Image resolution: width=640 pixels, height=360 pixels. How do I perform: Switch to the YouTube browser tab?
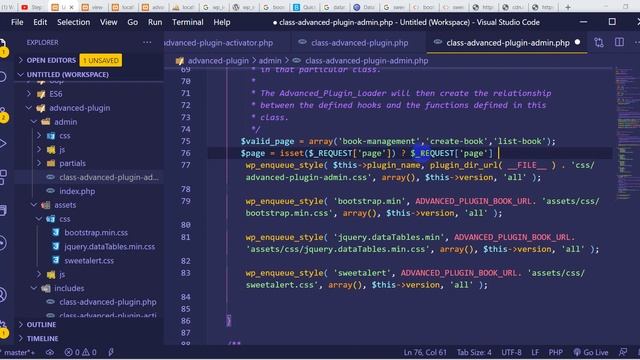tap(33, 7)
